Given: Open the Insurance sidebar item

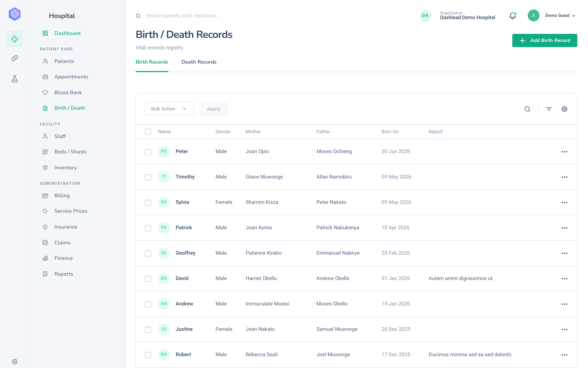Looking at the screenshot, I should pos(66,227).
